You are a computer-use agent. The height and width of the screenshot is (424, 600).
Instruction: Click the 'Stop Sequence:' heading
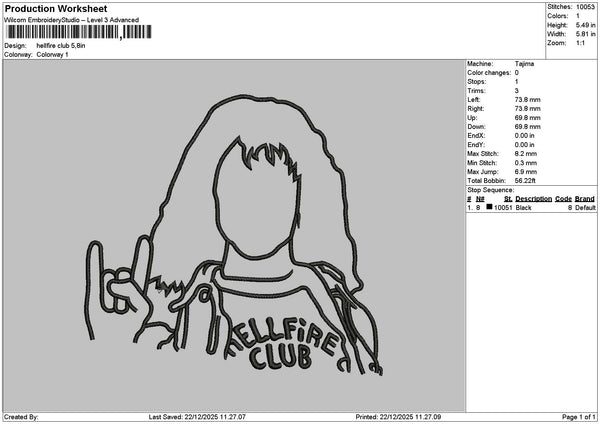pyautogui.click(x=491, y=190)
